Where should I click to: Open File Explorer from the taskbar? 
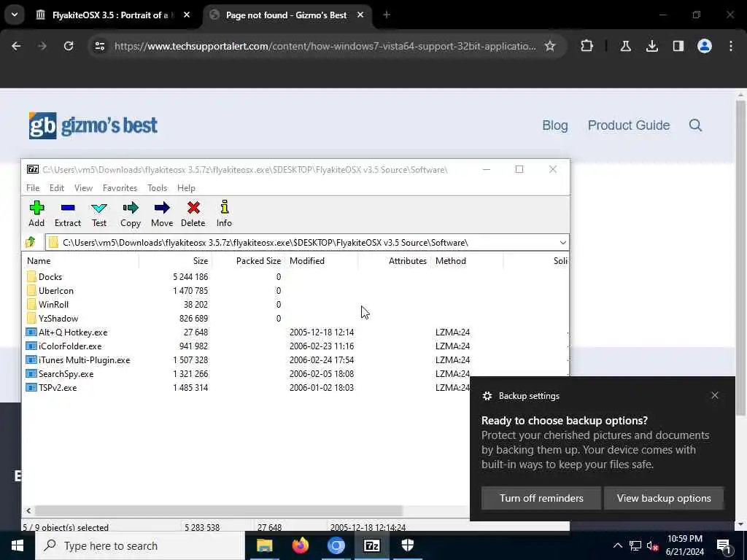[264, 545]
